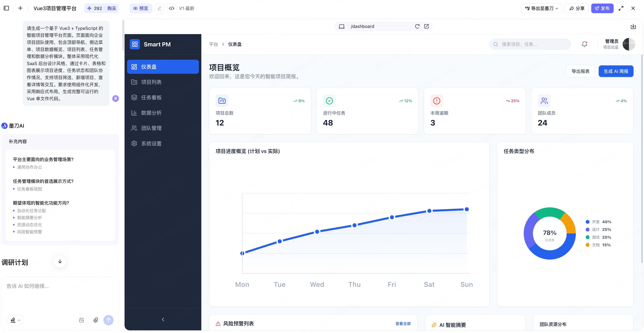Open 系统设置 in the sidebar
This screenshot has width=644, height=333.
[x=163, y=144]
